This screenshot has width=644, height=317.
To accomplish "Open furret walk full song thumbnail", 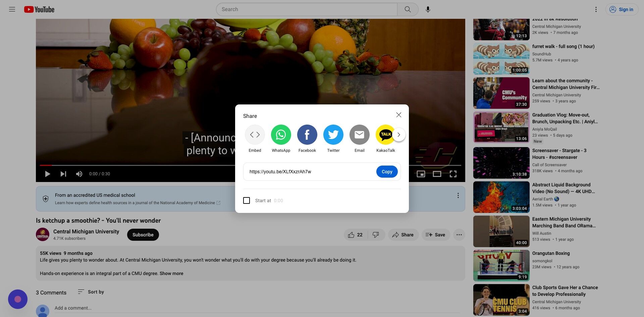I will point(501,59).
